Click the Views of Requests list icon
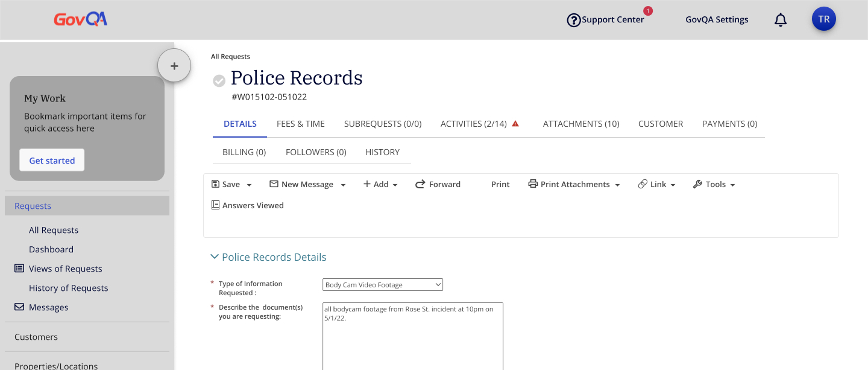The height and width of the screenshot is (370, 868). [x=19, y=269]
